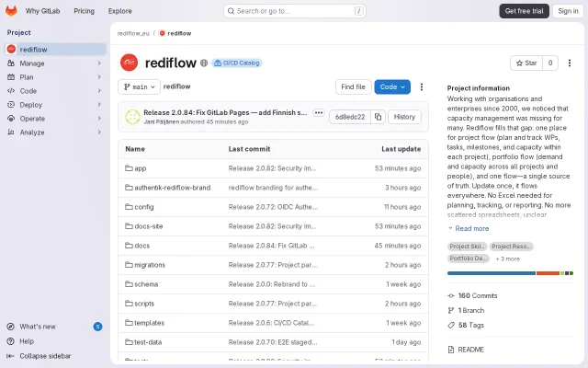Expand the Plan section chevron

point(99,77)
